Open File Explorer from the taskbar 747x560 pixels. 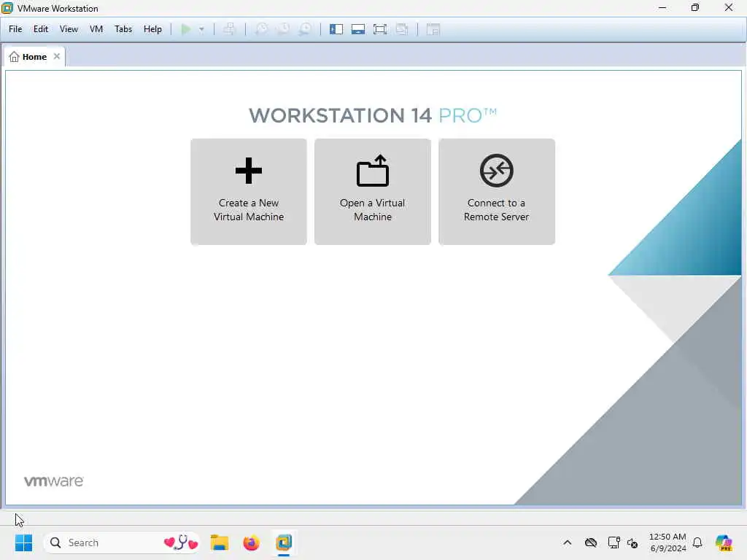(x=220, y=542)
